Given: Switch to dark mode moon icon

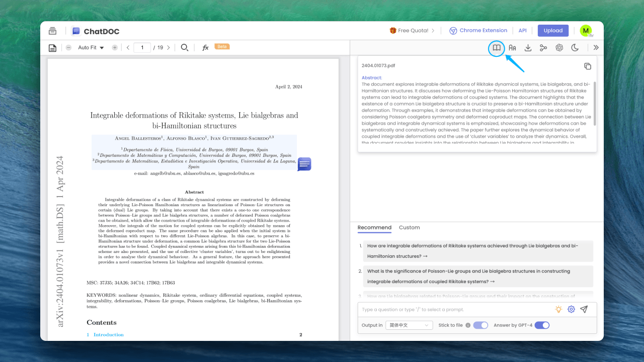Looking at the screenshot, I should [x=575, y=48].
